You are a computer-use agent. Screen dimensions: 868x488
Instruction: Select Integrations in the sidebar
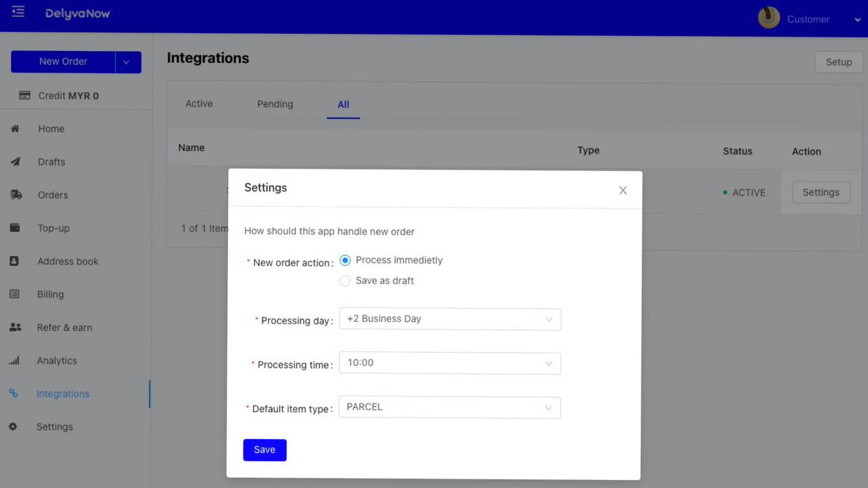pyautogui.click(x=63, y=394)
